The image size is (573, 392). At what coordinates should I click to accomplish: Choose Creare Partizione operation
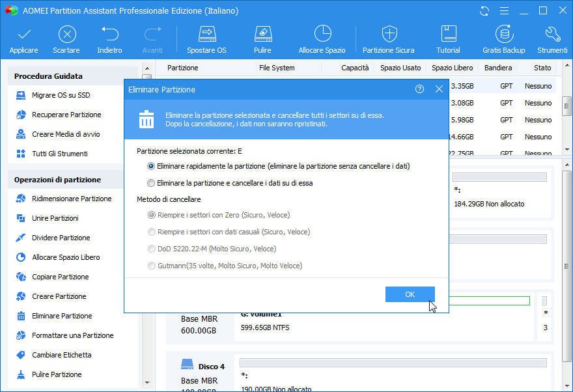(51, 297)
